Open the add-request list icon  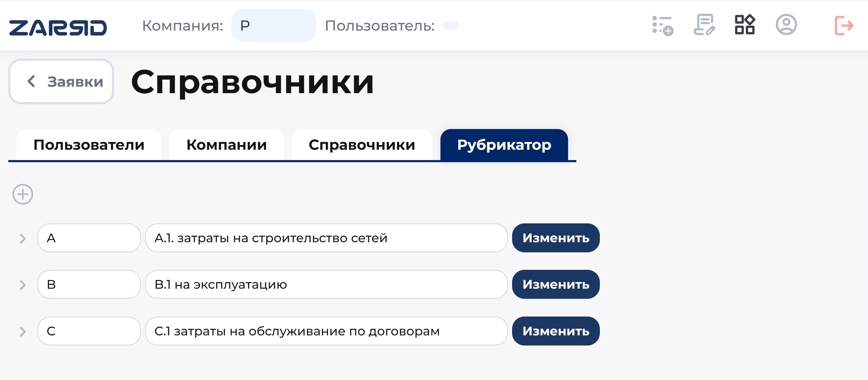(x=663, y=26)
